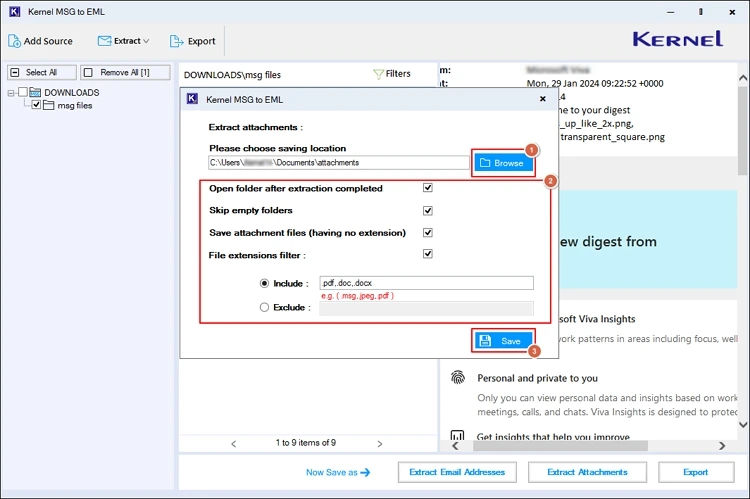Go to previous page of items
This screenshot has height=499, width=750.
click(234, 443)
